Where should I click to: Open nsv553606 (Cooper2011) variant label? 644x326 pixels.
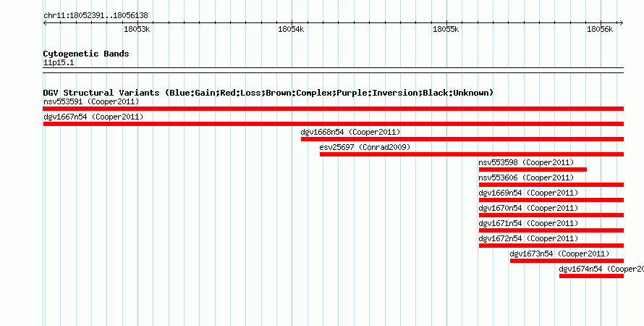[x=526, y=177]
